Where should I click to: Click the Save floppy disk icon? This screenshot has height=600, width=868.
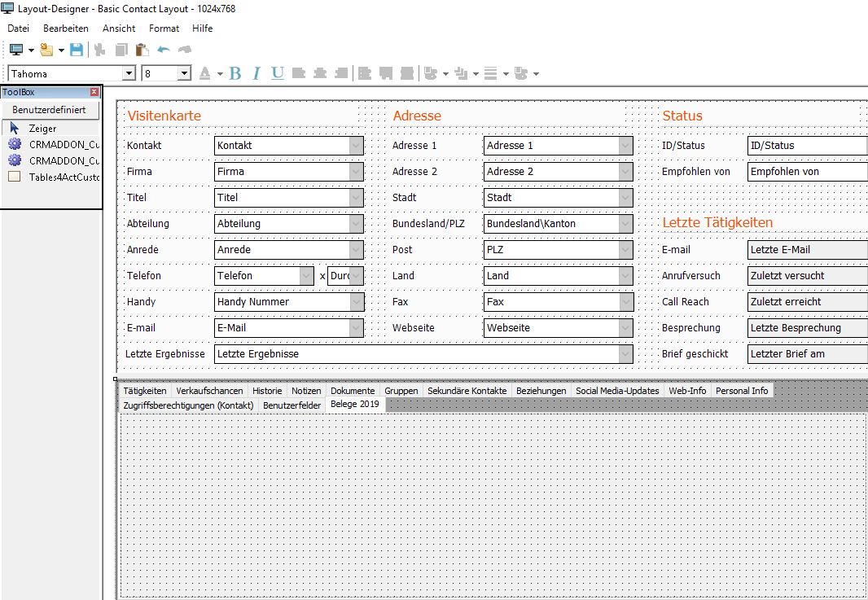[77, 50]
